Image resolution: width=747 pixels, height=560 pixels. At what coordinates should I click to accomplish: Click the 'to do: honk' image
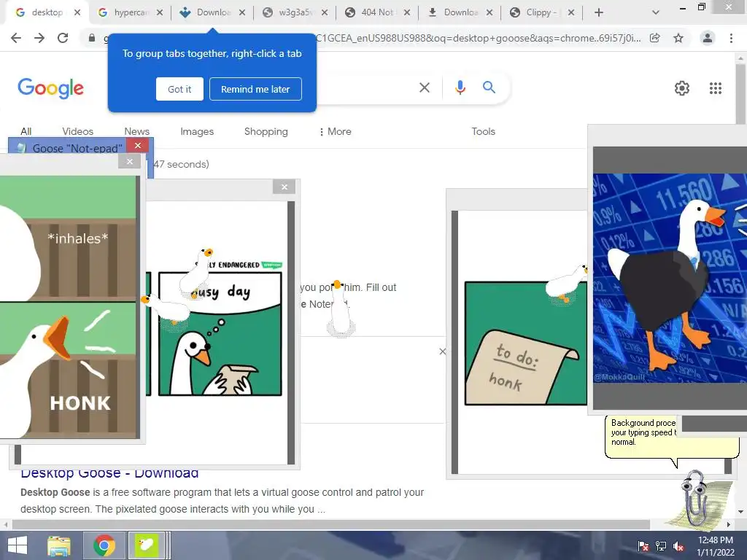pyautogui.click(x=525, y=343)
